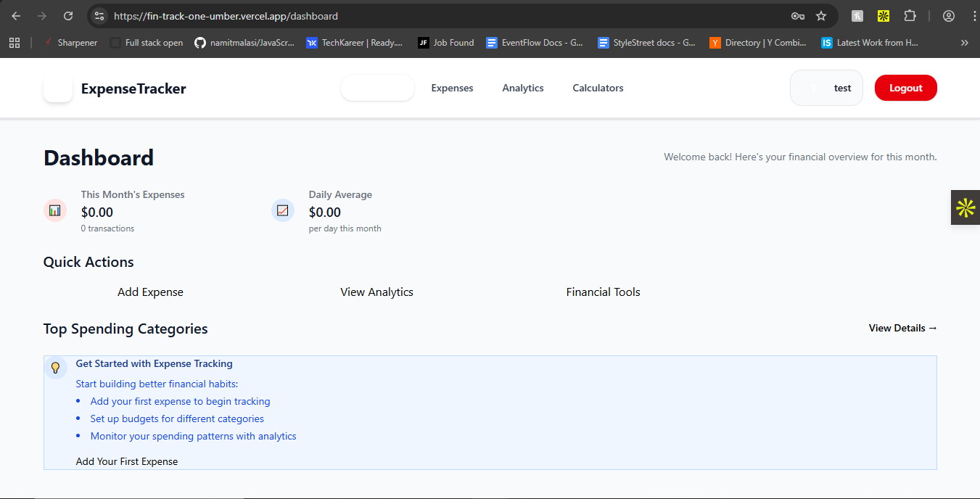Screen dimensions: 980x499
Task: Click the Dashboard page heading
Action: pos(99,157)
